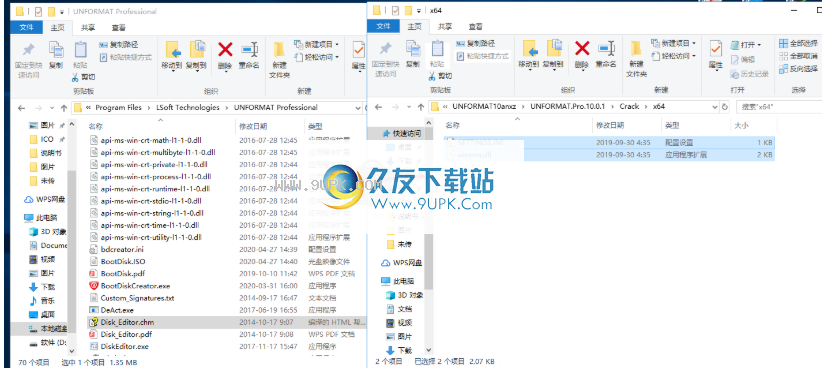Refresh the x64 window address bar
Screen dimensions: 822x375
click(726, 106)
